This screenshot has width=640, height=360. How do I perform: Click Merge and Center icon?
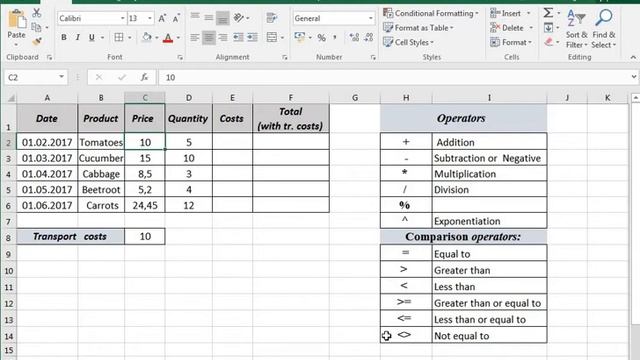click(271, 38)
